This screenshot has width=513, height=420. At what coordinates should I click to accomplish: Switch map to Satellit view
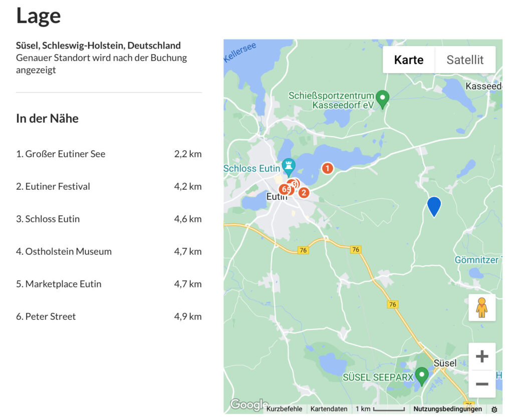pyautogui.click(x=465, y=60)
